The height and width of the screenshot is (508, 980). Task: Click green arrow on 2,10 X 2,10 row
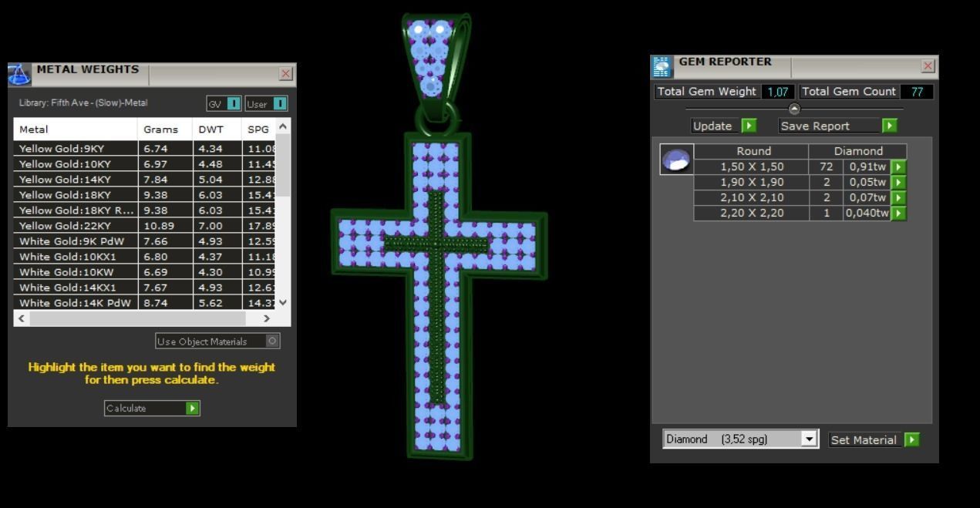click(898, 197)
